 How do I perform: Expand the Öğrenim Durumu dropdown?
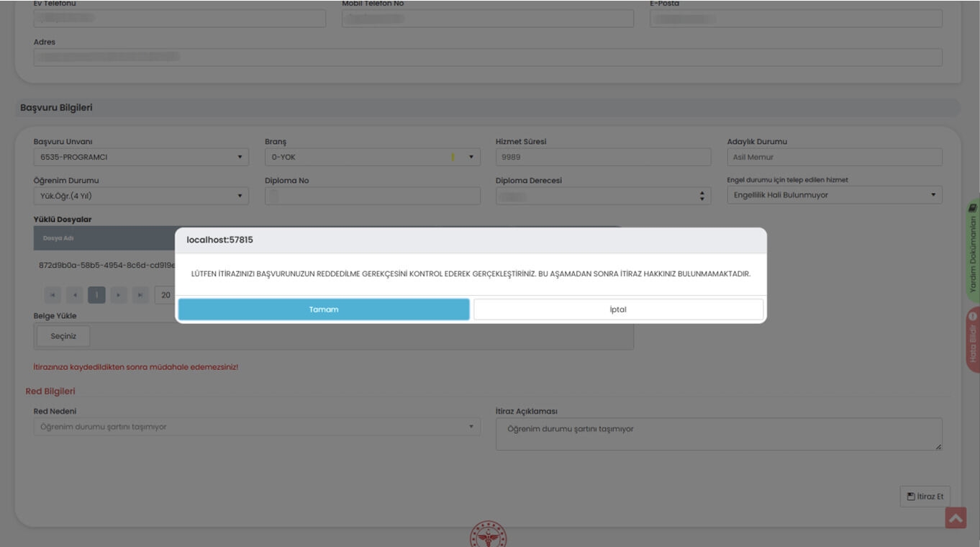[141, 196]
